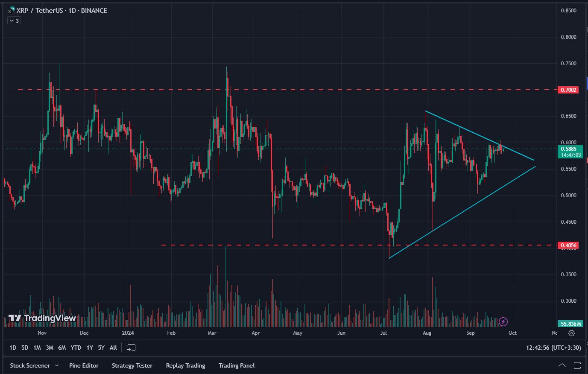Set chart range to 1Y
This screenshot has height=374, width=588.
point(90,348)
